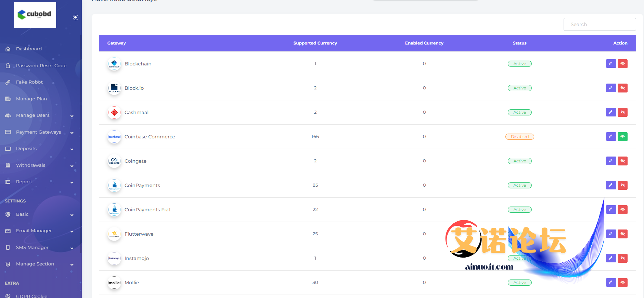Edit the Blockchain gateway
The image size is (644, 298).
[611, 64]
